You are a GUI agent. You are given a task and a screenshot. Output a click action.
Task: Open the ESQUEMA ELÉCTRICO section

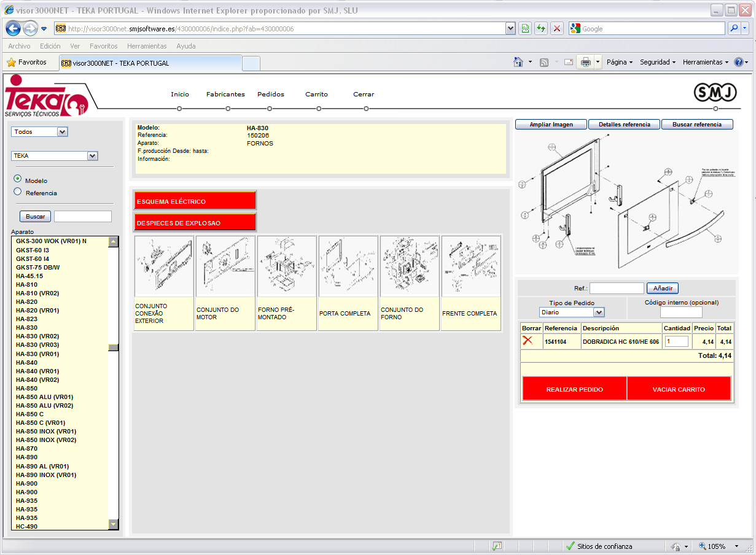pyautogui.click(x=195, y=201)
